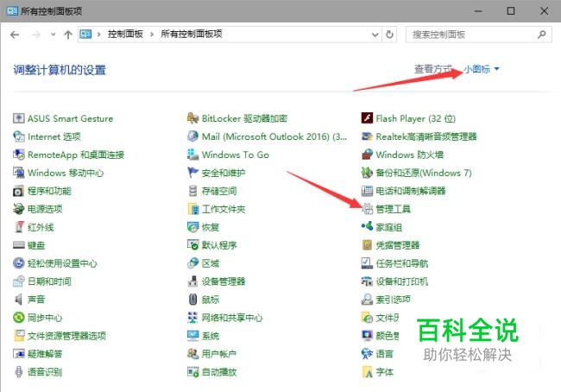Screen dimensions: 561x392
Task: Refresh the control panel view
Action: pos(389,35)
